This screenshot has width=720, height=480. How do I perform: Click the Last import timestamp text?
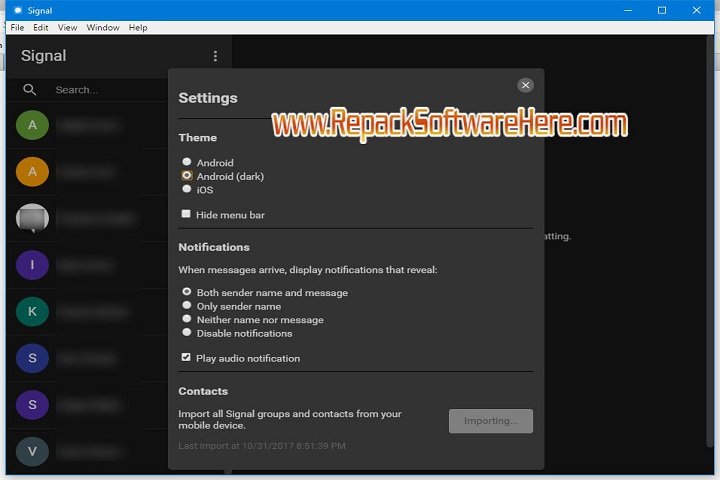pos(262,446)
